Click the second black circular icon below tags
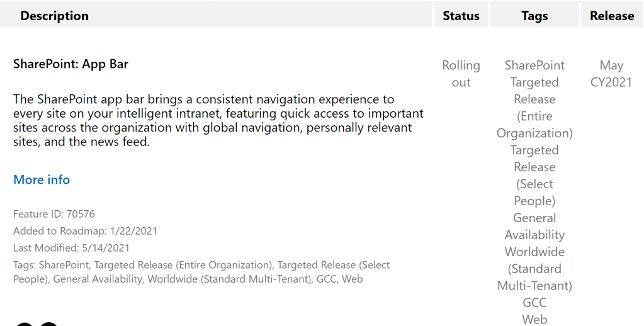The height and width of the screenshot is (326, 644). click(x=49, y=323)
